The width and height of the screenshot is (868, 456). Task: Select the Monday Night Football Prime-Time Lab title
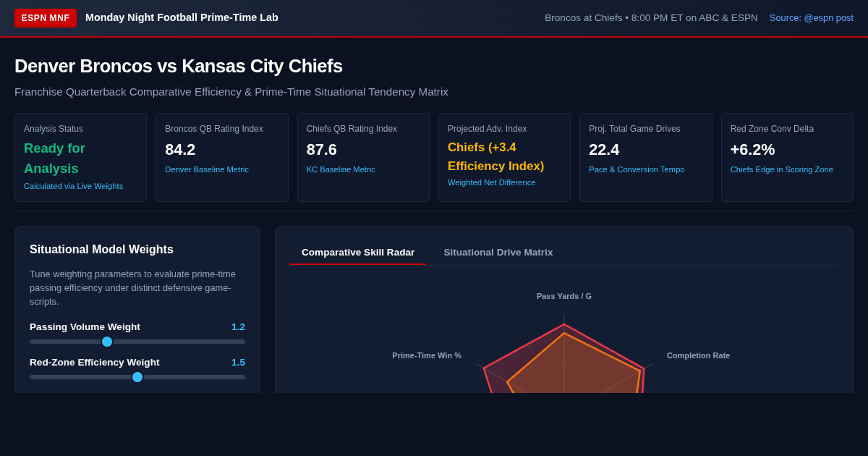[x=182, y=17]
